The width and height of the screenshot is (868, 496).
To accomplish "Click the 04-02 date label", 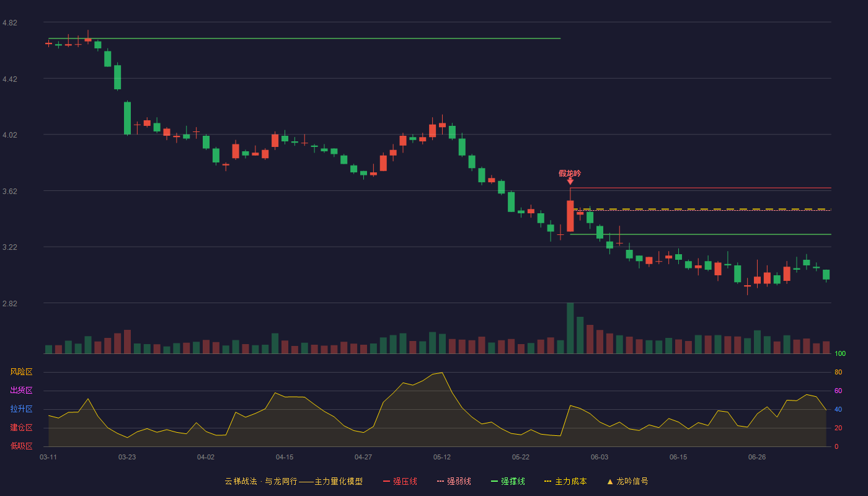I will point(206,457).
